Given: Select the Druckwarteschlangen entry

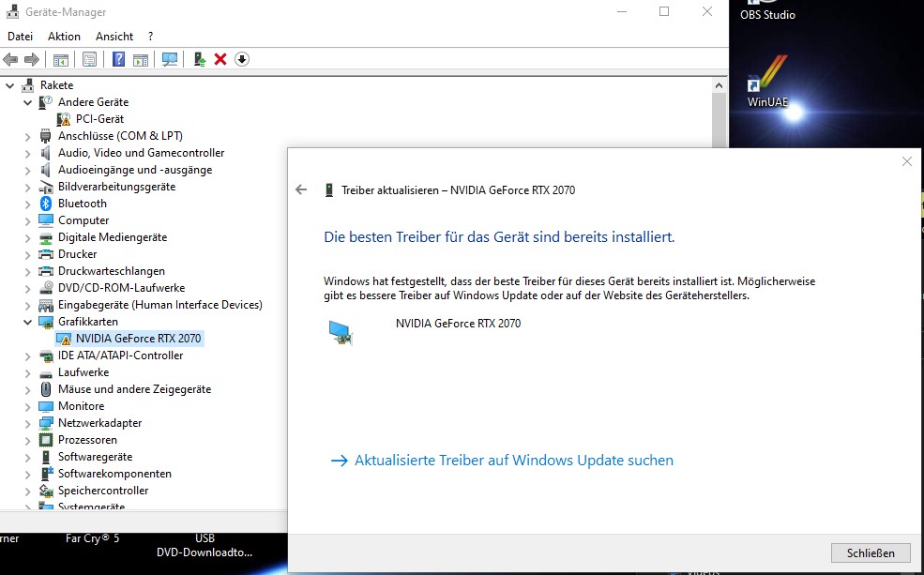Looking at the screenshot, I should coord(112,271).
